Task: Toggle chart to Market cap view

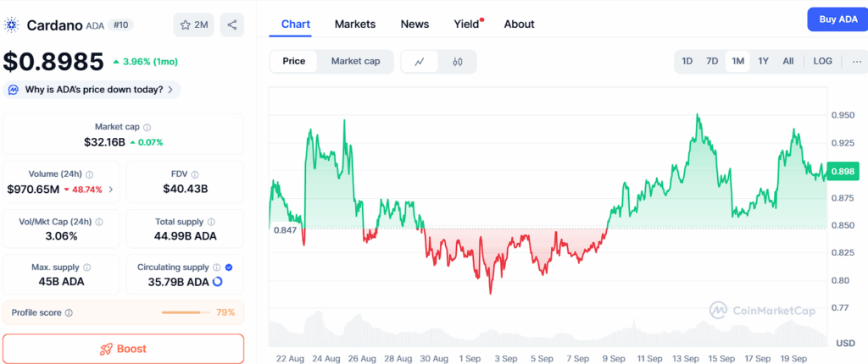Action: pyautogui.click(x=355, y=61)
